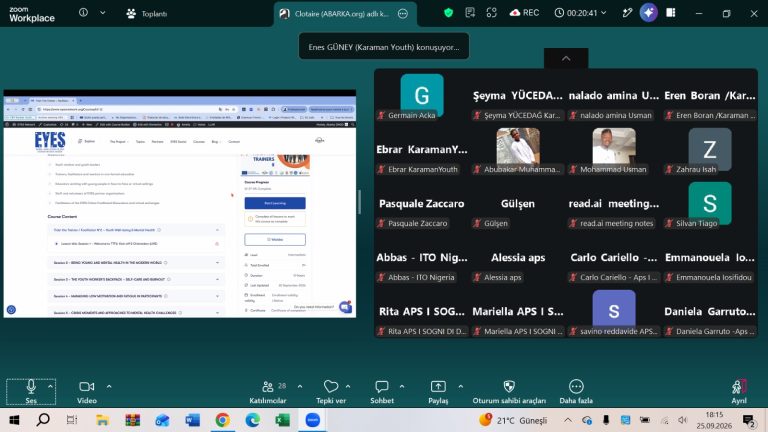Open the Katılımcılar participants panel
768x432 pixels.
tap(268, 392)
